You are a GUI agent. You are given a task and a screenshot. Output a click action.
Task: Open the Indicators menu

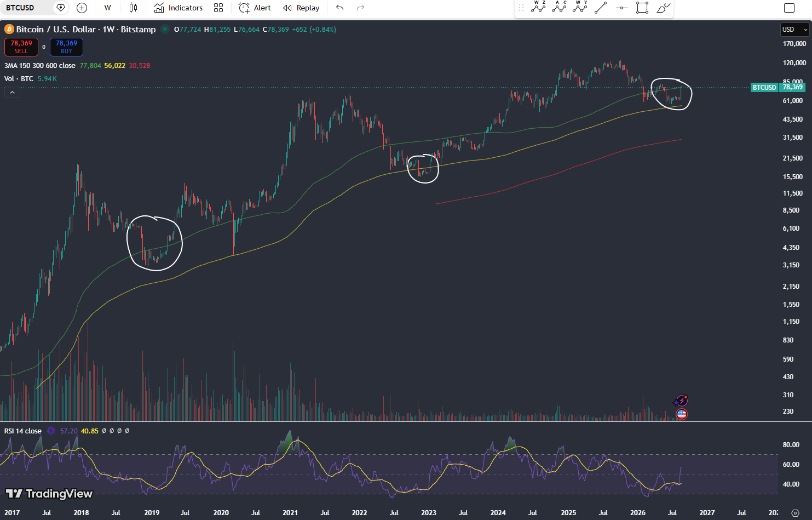click(178, 8)
